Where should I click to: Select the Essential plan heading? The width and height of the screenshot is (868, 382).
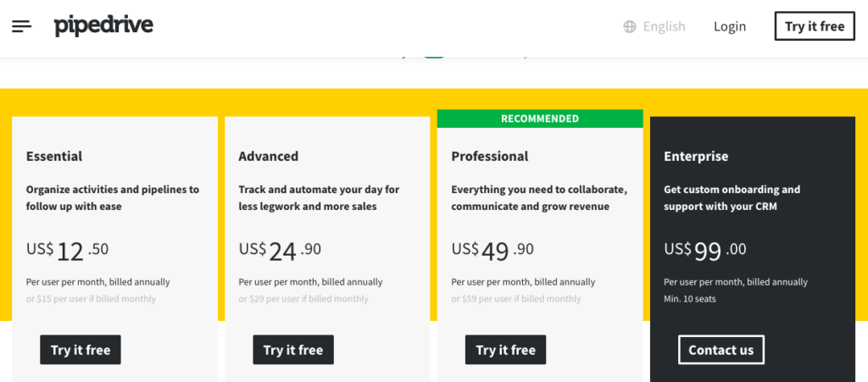pyautogui.click(x=54, y=157)
